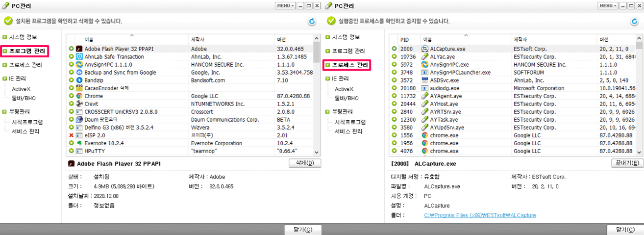Click the up arrow on the processes list scrollbar
Image resolution: width=644 pixels, height=235 pixels.
tap(639, 38)
